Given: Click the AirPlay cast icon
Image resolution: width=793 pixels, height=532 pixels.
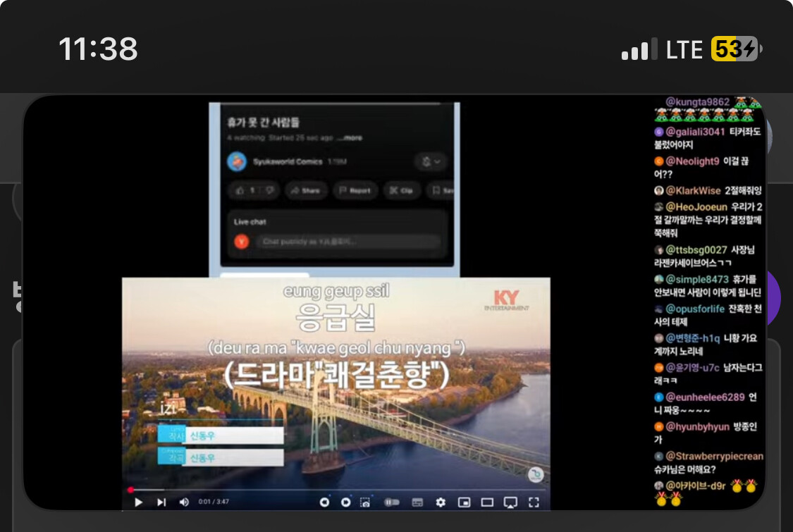Looking at the screenshot, I should pyautogui.click(x=510, y=502).
